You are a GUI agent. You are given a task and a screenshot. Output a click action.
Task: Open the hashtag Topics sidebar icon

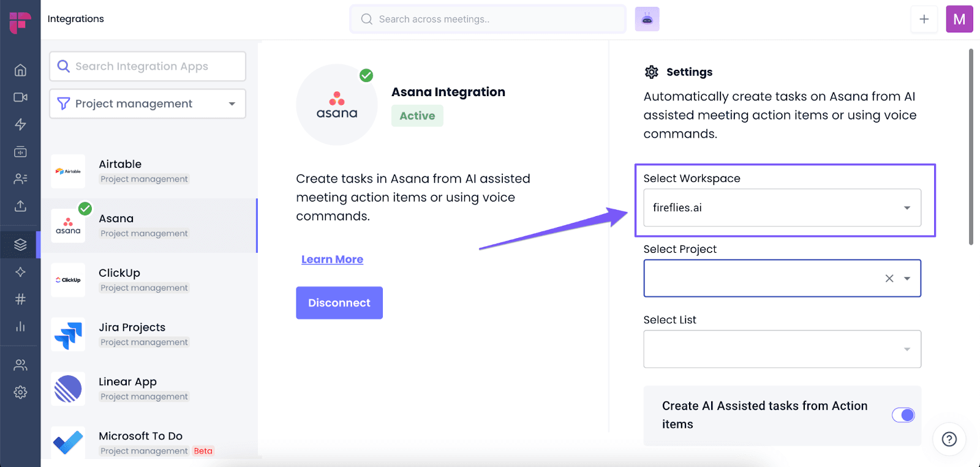pos(20,299)
